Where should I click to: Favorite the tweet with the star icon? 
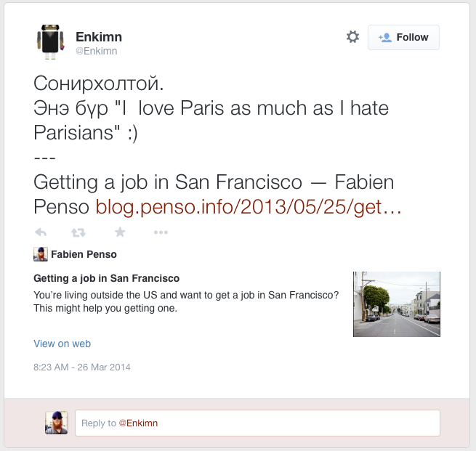[x=120, y=232]
